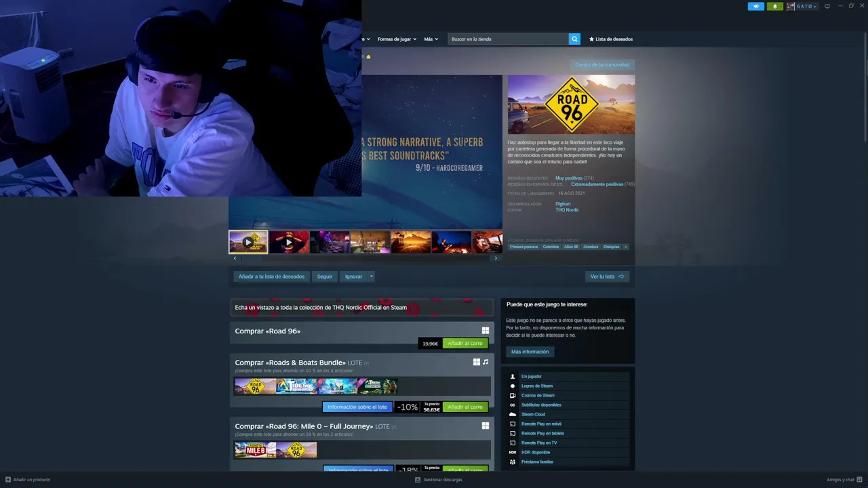The height and width of the screenshot is (488, 868).
Task: Open 'Logros de Steam' feature link
Action: tap(537, 386)
